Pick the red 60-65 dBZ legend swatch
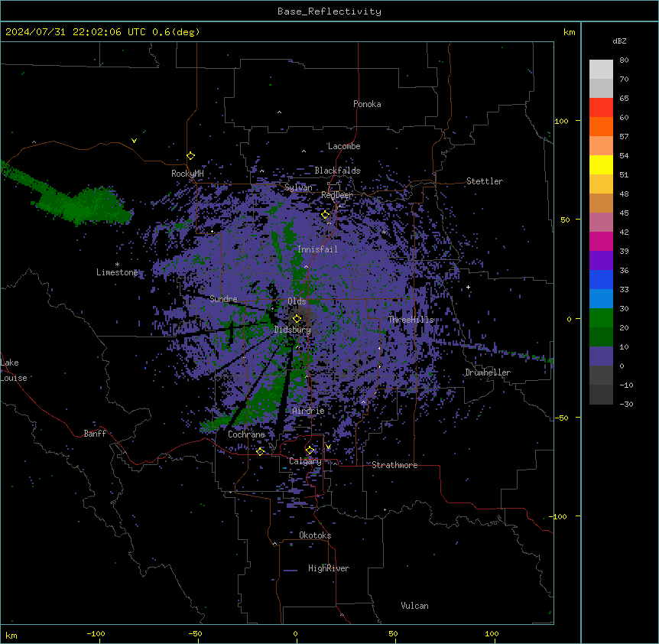Image resolution: width=659 pixels, height=644 pixels. (601, 108)
